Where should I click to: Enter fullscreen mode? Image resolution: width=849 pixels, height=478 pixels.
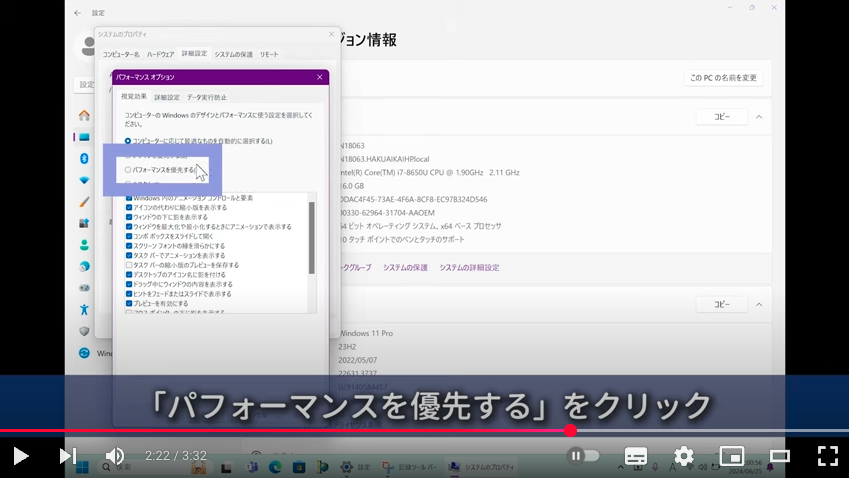click(828, 456)
